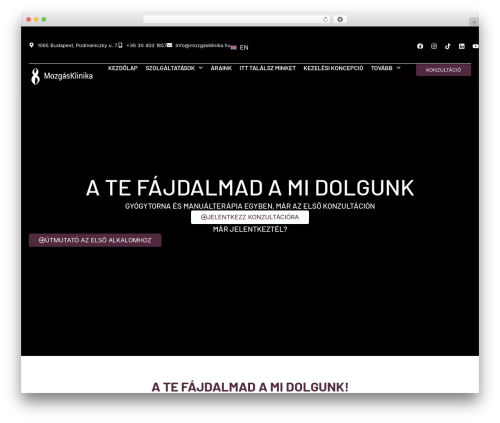Click Útmutató az első alkalomhoz button
The width and height of the screenshot is (500, 423).
coord(95,240)
